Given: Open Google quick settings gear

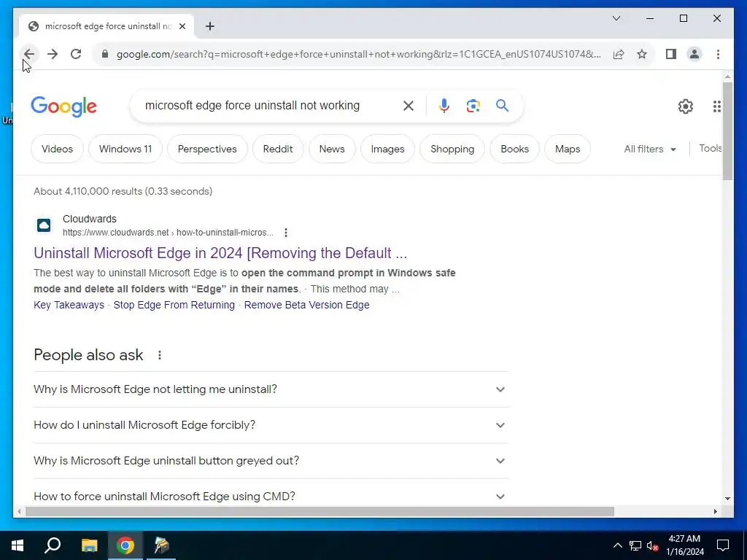Looking at the screenshot, I should point(685,106).
